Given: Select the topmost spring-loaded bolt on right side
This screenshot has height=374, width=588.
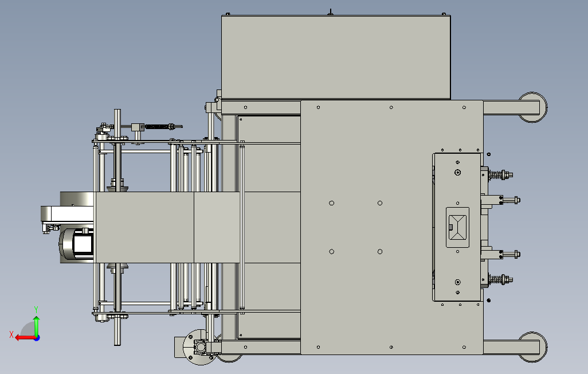Looking at the screenshot, I should tap(500, 175).
